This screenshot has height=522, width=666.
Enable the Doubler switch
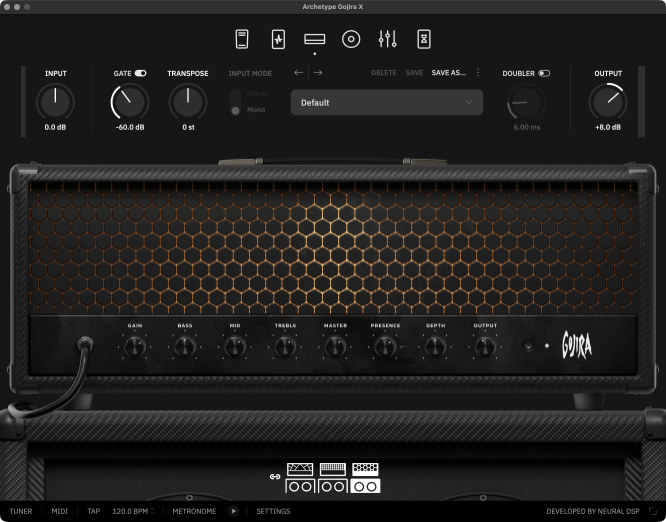(x=544, y=73)
